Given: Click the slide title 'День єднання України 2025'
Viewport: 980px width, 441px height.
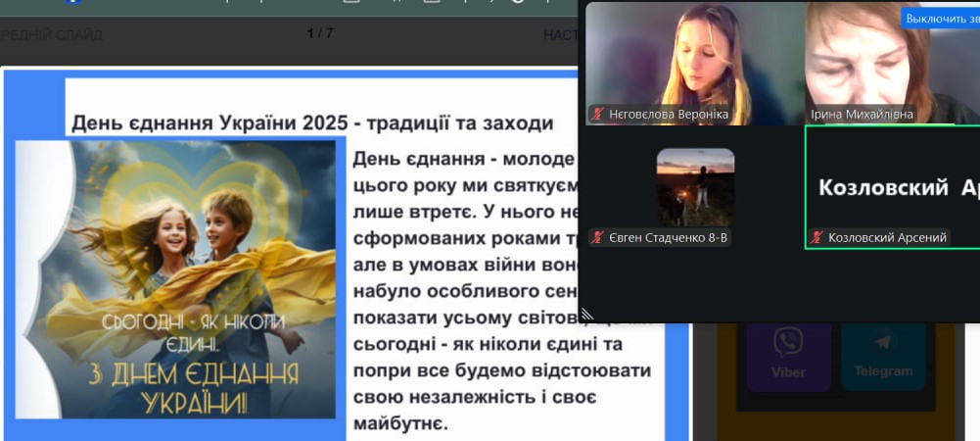Looking at the screenshot, I should click(311, 123).
